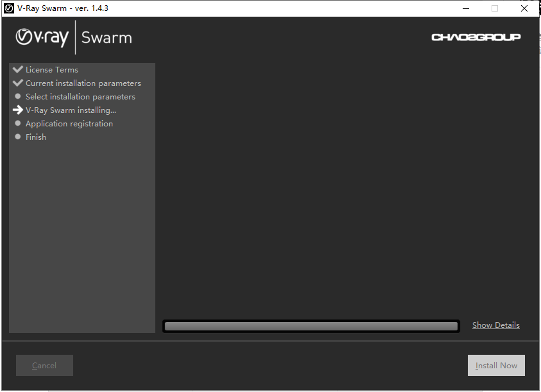Click checkmark icon beside License Terms
The image size is (541, 392).
(17, 69)
